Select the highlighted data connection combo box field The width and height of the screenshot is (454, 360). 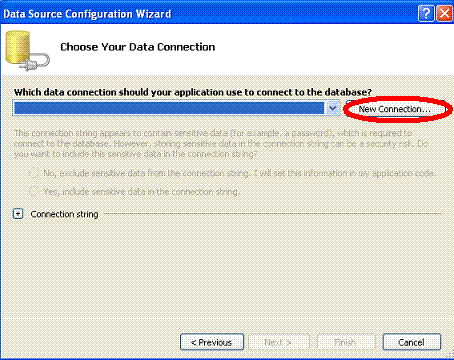[x=176, y=108]
